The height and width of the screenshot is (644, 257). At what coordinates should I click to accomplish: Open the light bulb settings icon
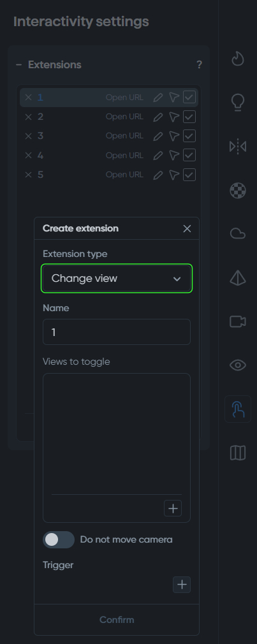point(238,103)
